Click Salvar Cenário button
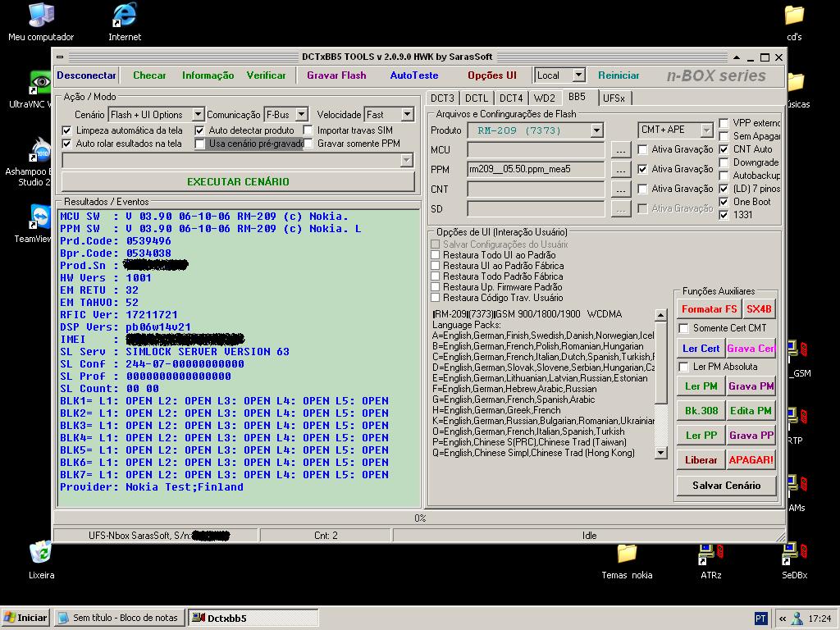This screenshot has height=630, width=840. pos(726,486)
